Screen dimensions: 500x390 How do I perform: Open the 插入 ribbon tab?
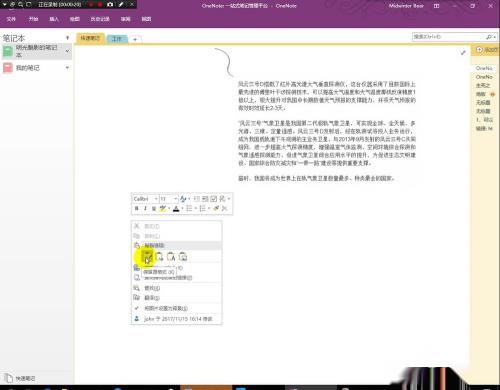click(x=54, y=19)
